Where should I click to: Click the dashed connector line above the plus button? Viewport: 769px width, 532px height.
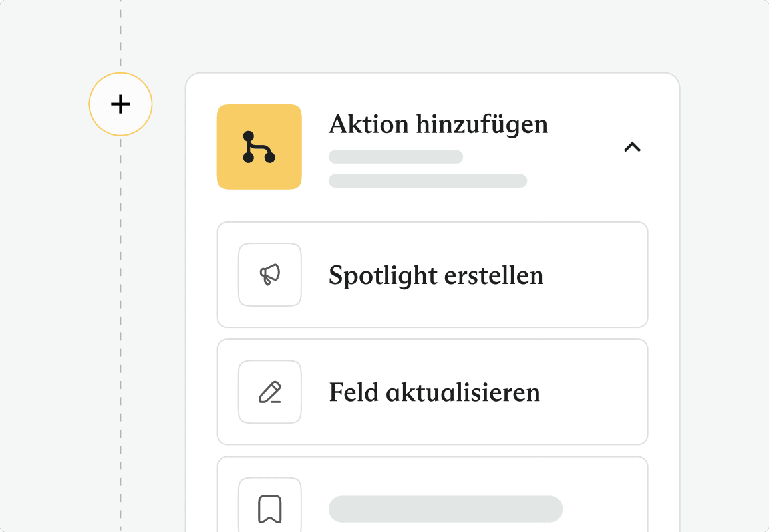pyautogui.click(x=120, y=35)
